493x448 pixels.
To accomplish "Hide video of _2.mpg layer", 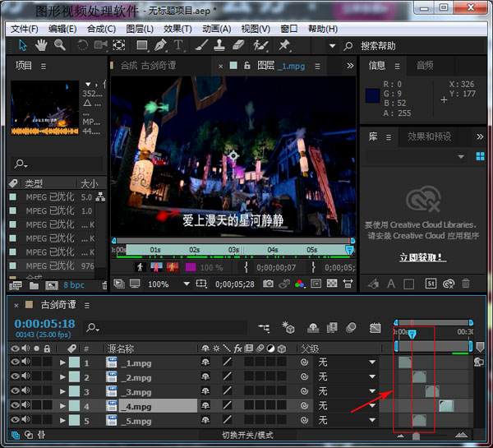I will pyautogui.click(x=15, y=376).
